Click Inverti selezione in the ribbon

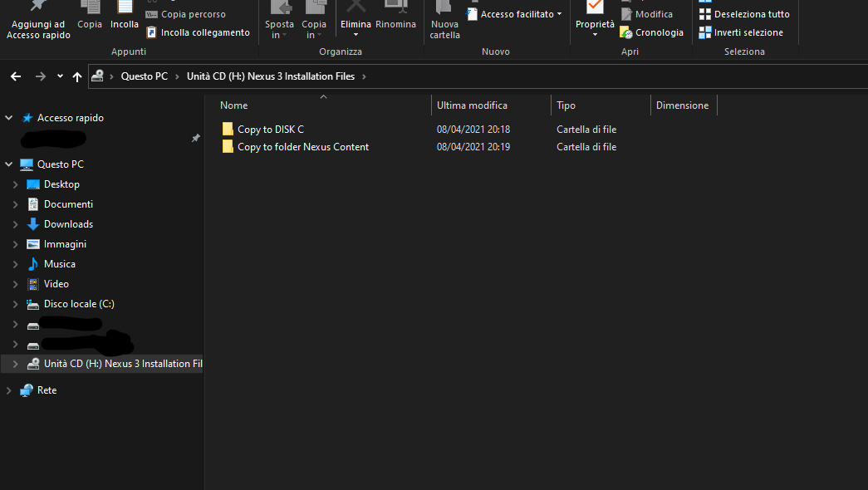(x=741, y=32)
